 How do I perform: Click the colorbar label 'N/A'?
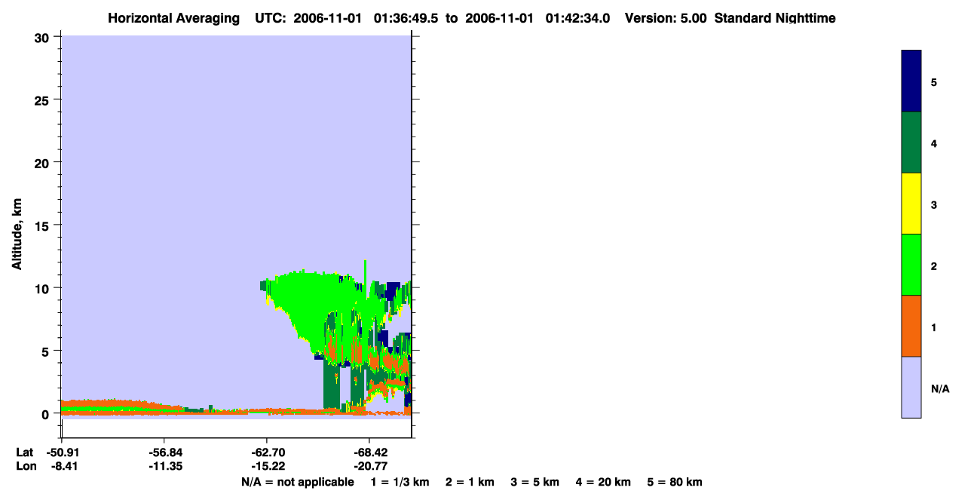click(x=940, y=389)
